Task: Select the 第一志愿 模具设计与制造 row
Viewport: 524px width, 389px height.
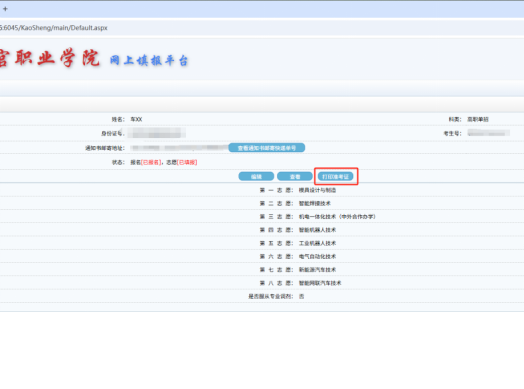Action: [262, 190]
